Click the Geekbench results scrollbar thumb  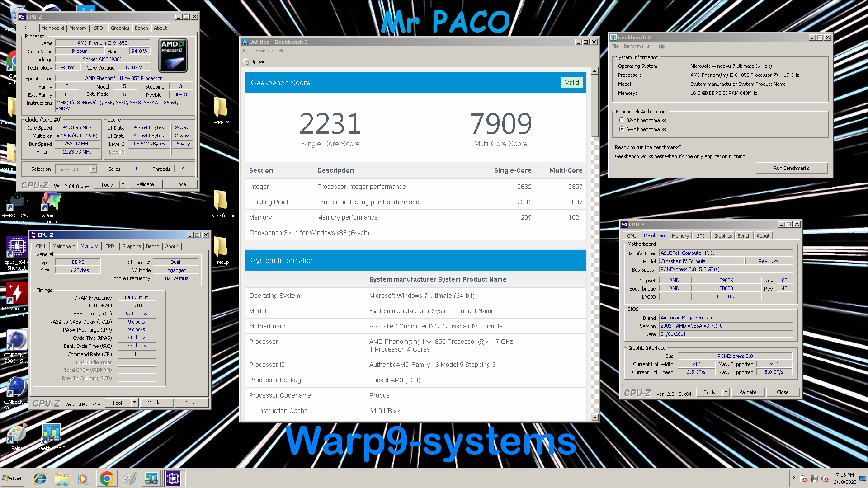pyautogui.click(x=594, y=106)
